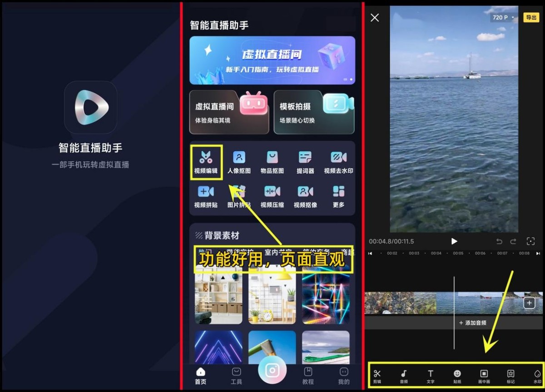Viewport: 545px width, 392px height.
Task: Open the 提词器 teleprompter
Action: pyautogui.click(x=305, y=162)
